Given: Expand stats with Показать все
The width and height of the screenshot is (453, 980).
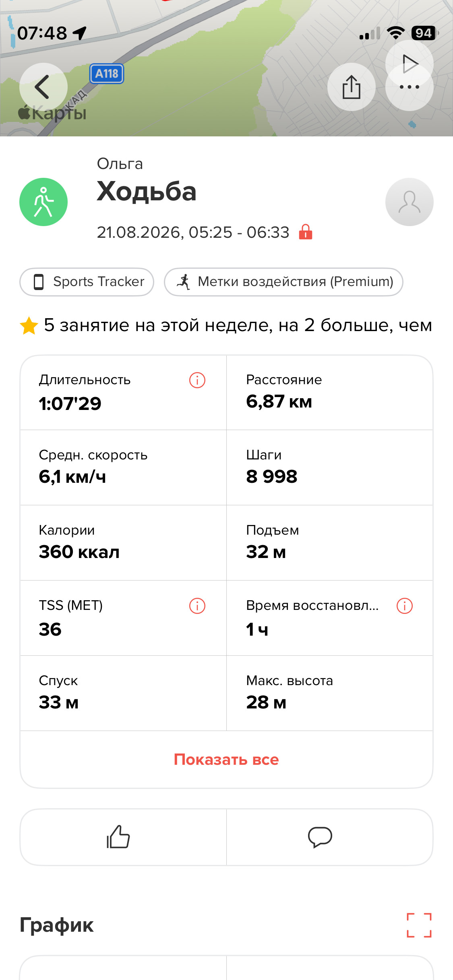Looking at the screenshot, I should pos(226,760).
